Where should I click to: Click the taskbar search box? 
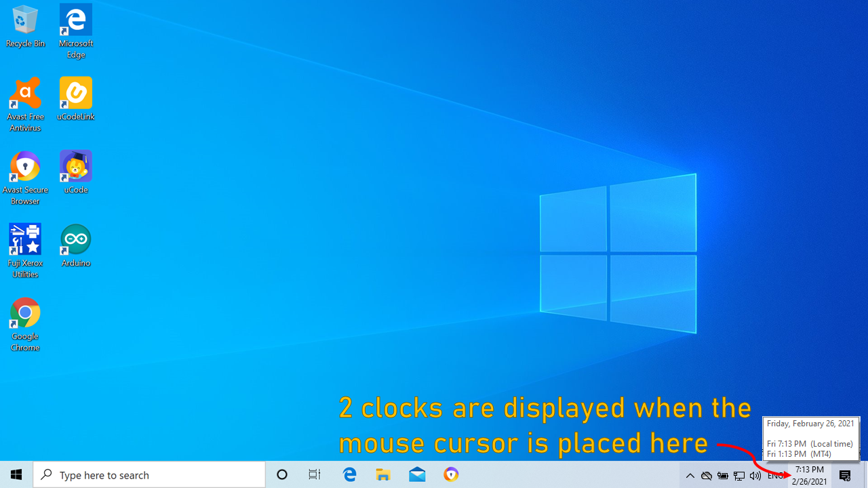[149, 474]
